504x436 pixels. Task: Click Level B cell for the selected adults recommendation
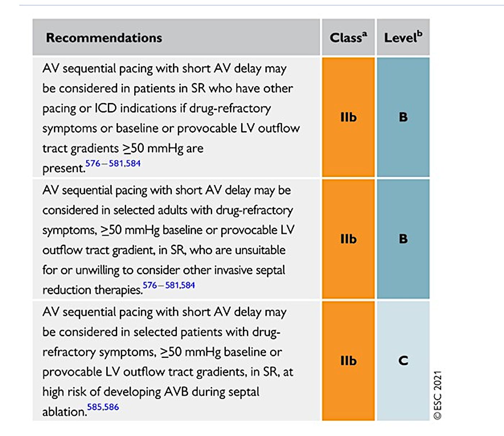point(403,239)
